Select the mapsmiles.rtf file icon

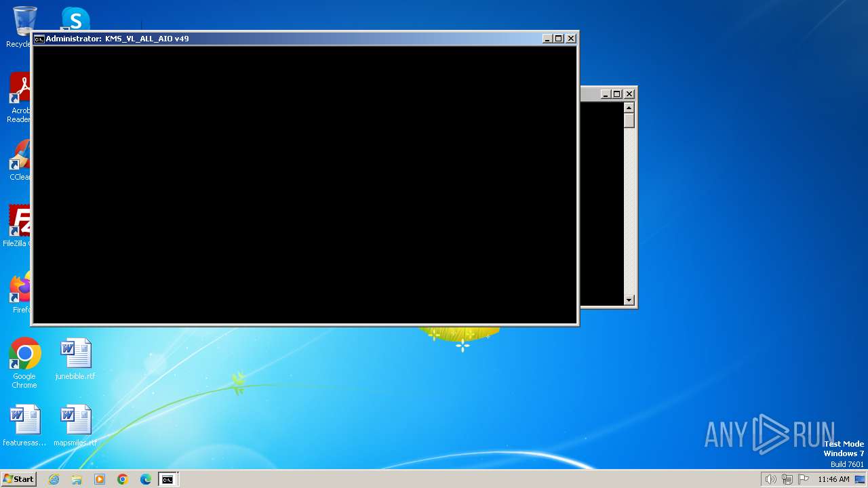[75, 426]
